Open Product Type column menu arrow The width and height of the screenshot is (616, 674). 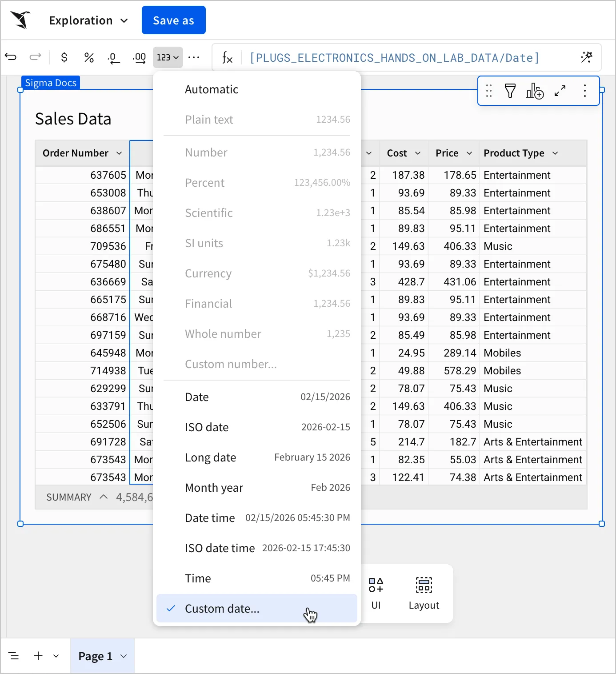pyautogui.click(x=555, y=153)
